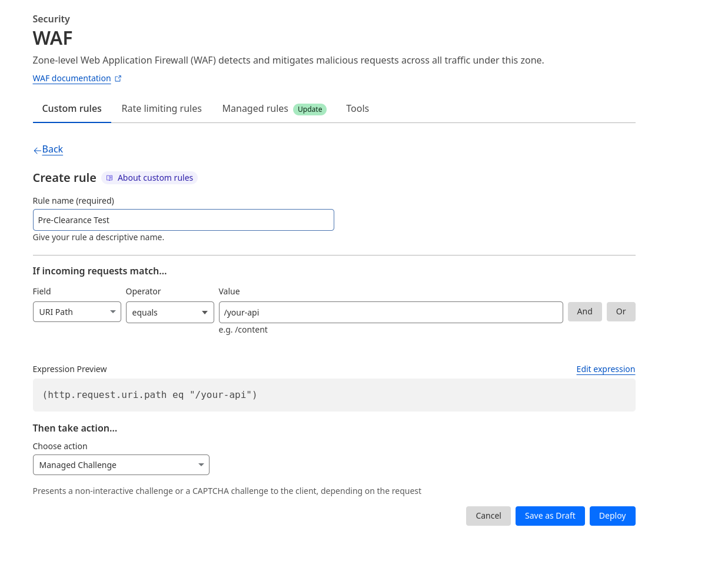
Task: Click the external link icon beside WAF documentation
Action: click(x=118, y=78)
